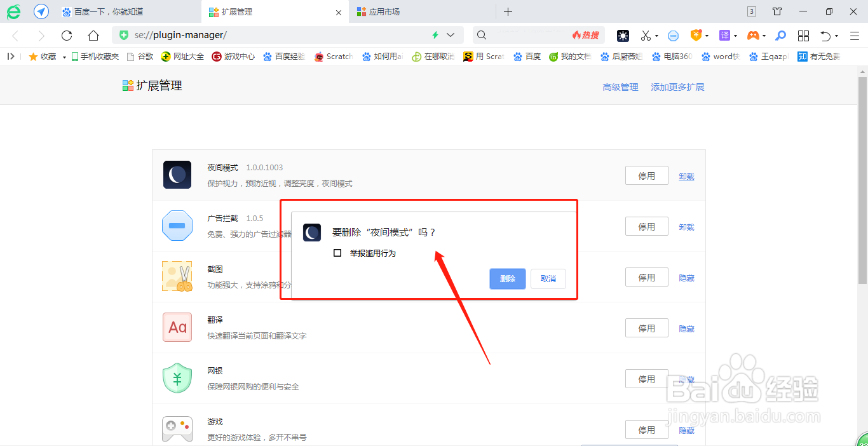Click the 360 browser logo icon
Screen dimensions: 868x446
coord(13,11)
